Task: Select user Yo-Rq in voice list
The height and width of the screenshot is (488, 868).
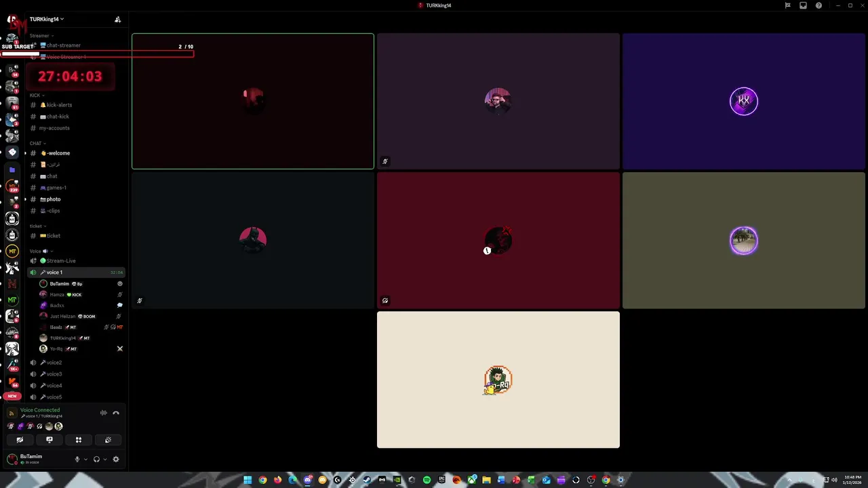Action: (80, 349)
